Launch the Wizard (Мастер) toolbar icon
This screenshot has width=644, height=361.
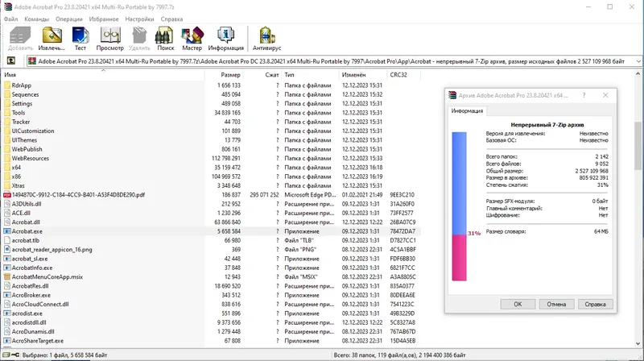click(192, 35)
